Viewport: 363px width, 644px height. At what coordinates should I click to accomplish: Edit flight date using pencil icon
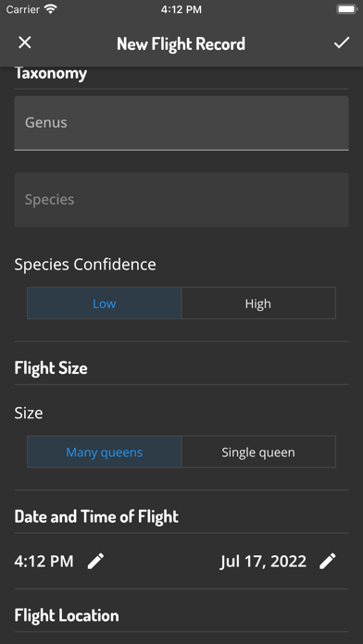328,561
